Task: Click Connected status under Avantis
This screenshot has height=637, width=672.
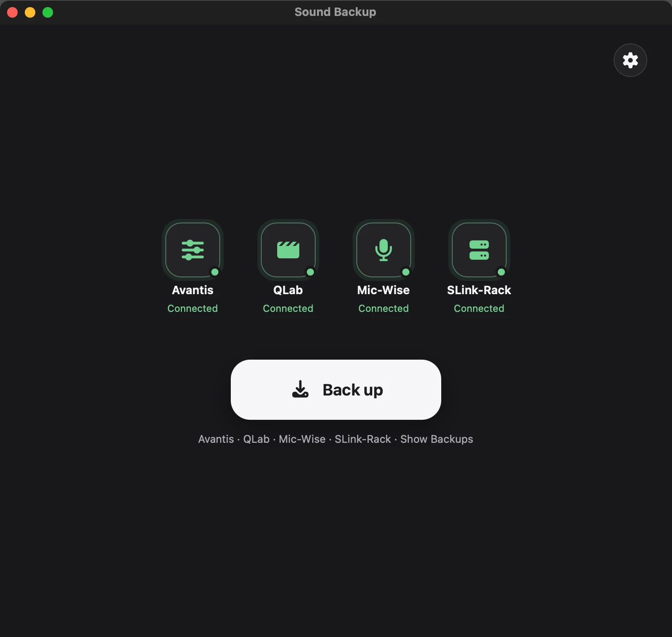Action: point(193,308)
